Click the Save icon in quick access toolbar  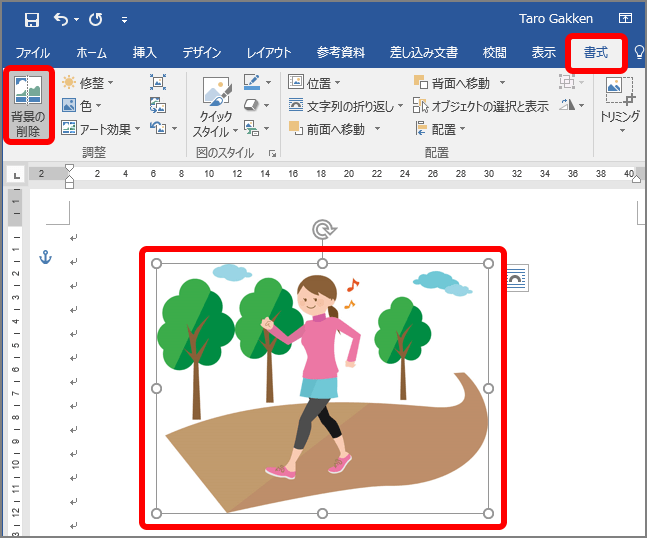click(32, 19)
